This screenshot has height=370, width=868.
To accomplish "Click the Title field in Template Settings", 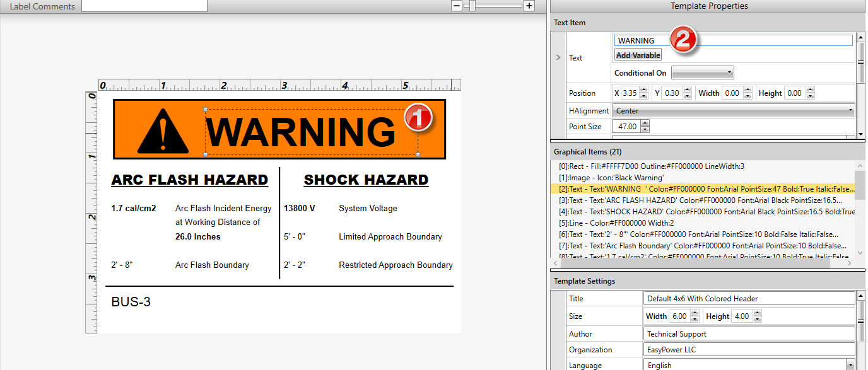I will [749, 299].
